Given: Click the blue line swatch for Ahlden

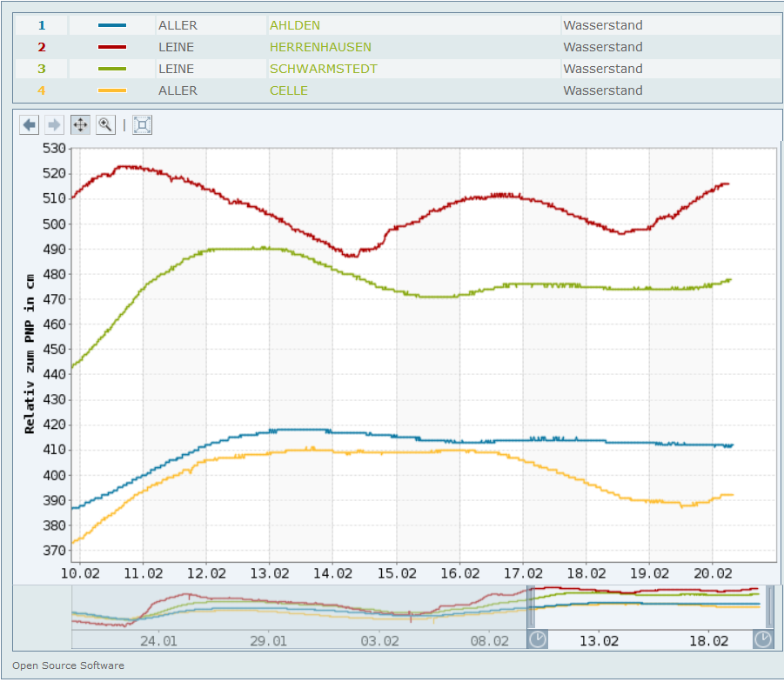Looking at the screenshot, I should click(x=112, y=25).
